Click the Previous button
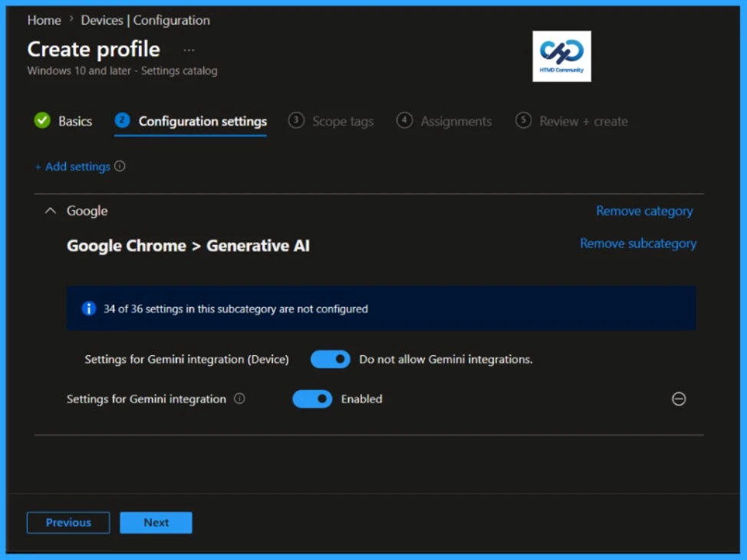Viewport: 747px width, 560px height. (68, 522)
